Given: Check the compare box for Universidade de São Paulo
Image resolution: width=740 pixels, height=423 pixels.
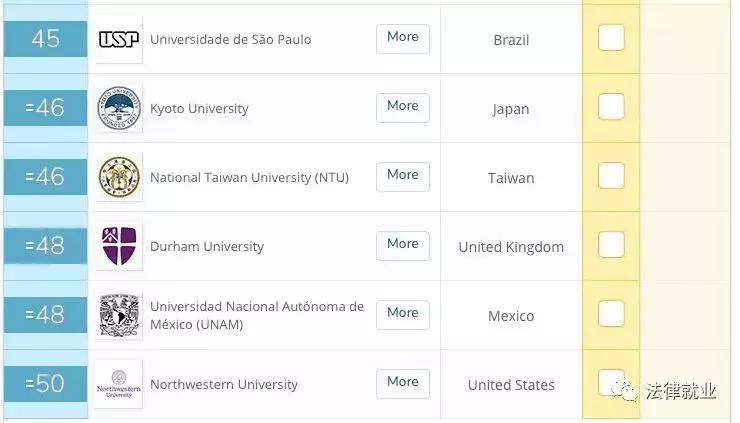Looking at the screenshot, I should tap(611, 38).
